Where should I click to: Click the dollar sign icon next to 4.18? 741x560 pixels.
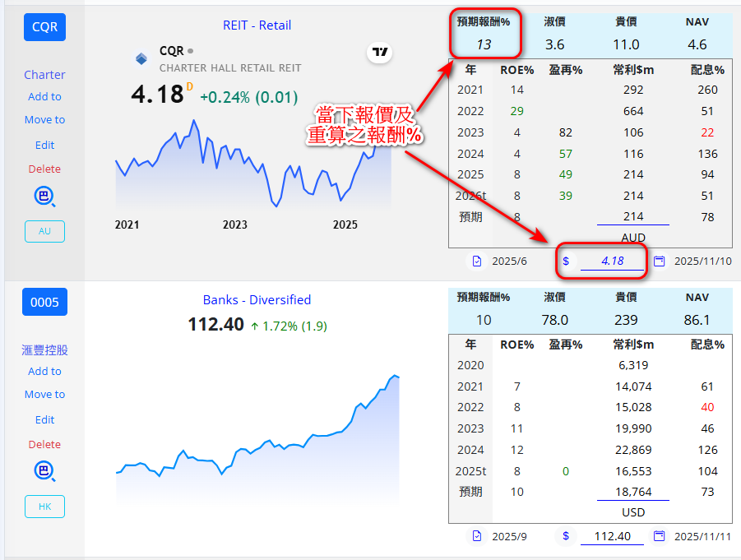566,261
